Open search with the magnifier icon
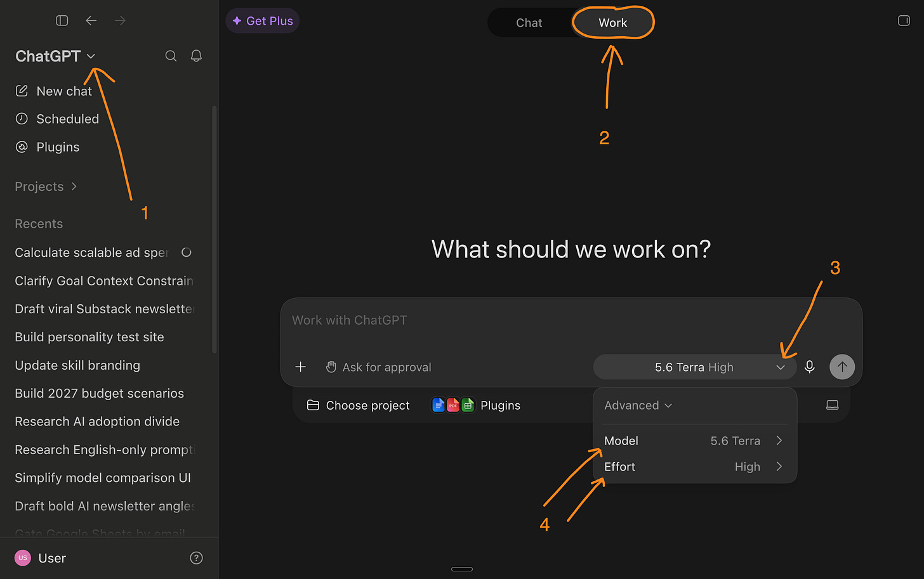Image resolution: width=924 pixels, height=579 pixels. (171, 56)
